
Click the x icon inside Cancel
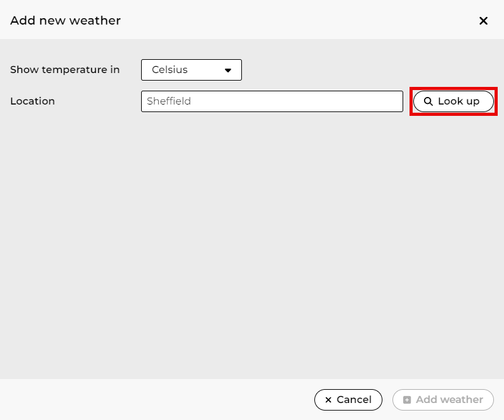328,400
